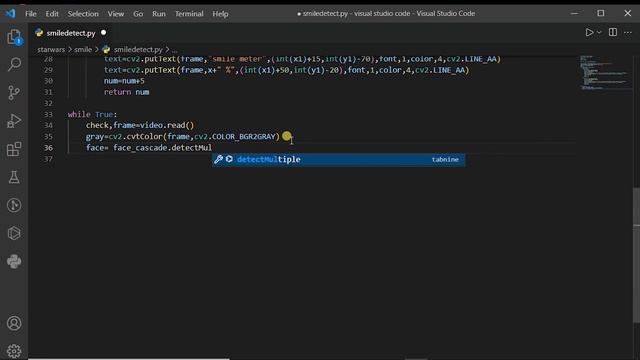Viewport: 640px width, 360px height.
Task: Open the Go menu
Action: tap(138, 14)
